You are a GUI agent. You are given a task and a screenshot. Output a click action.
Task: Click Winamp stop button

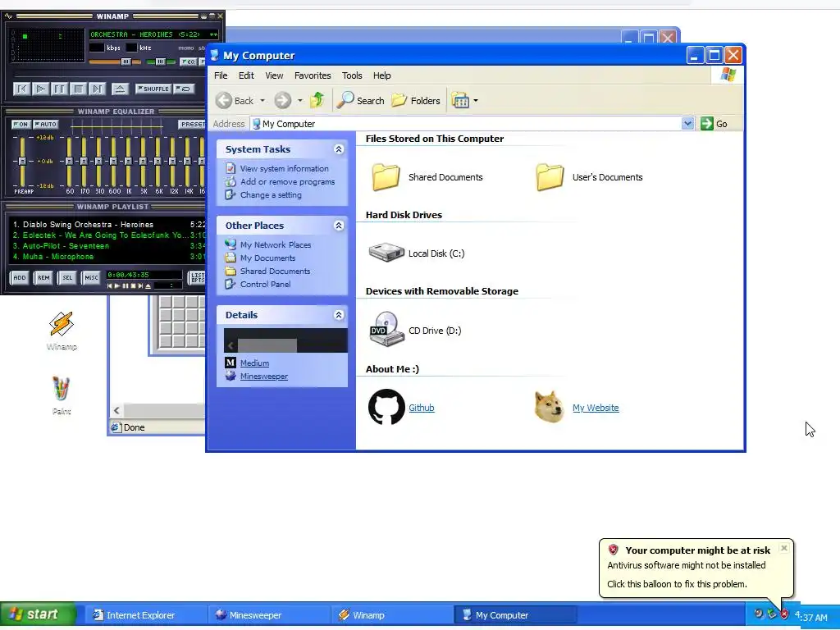(78, 89)
